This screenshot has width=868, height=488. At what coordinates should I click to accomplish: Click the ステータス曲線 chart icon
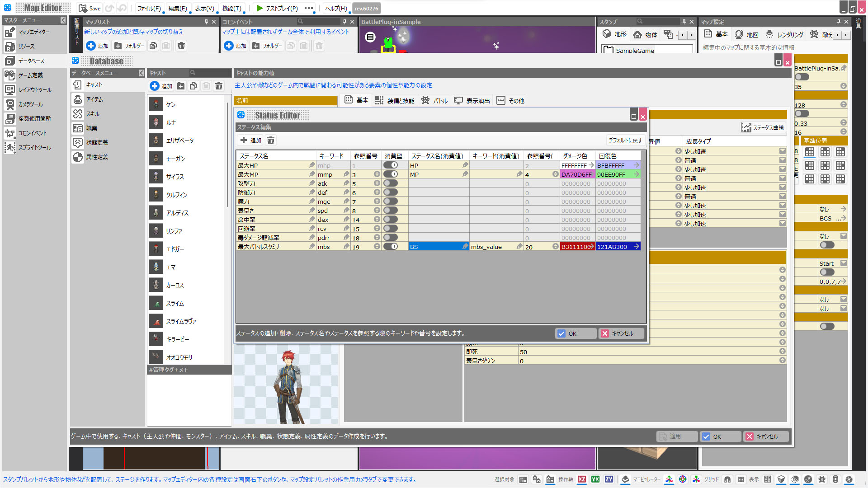pos(746,128)
